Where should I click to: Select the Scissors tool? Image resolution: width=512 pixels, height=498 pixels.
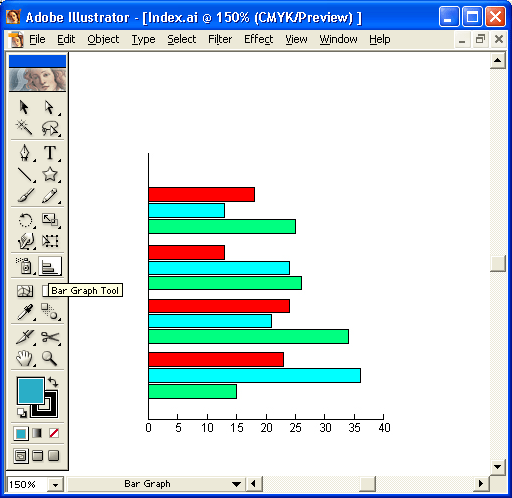pyautogui.click(x=50, y=337)
